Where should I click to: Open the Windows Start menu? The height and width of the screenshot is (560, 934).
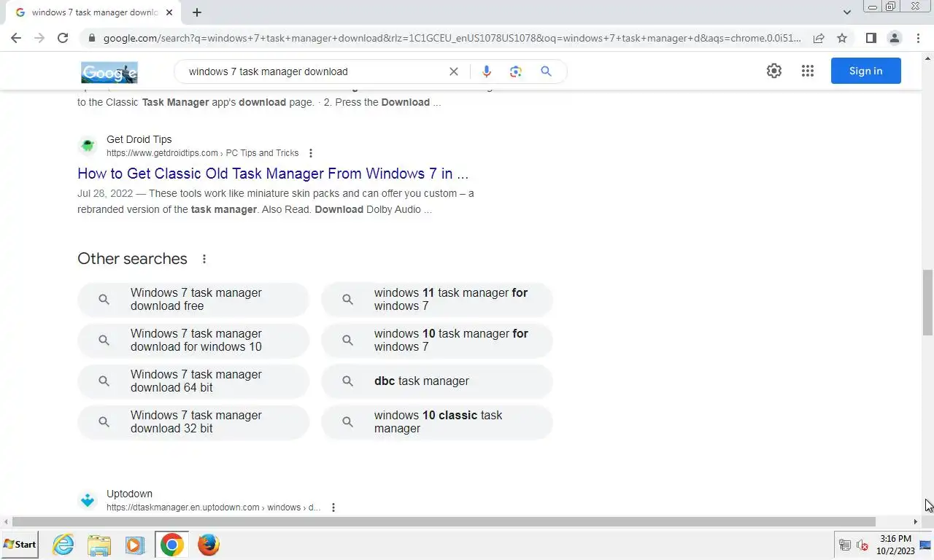[x=20, y=545]
